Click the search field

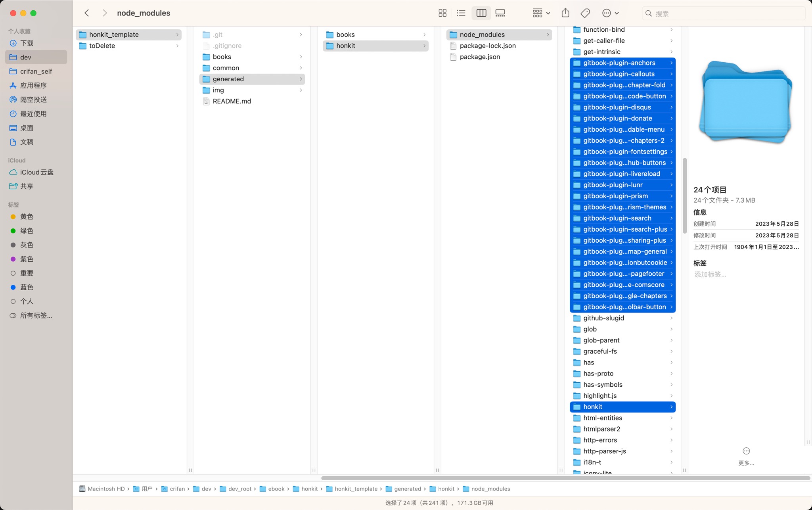pyautogui.click(x=724, y=13)
